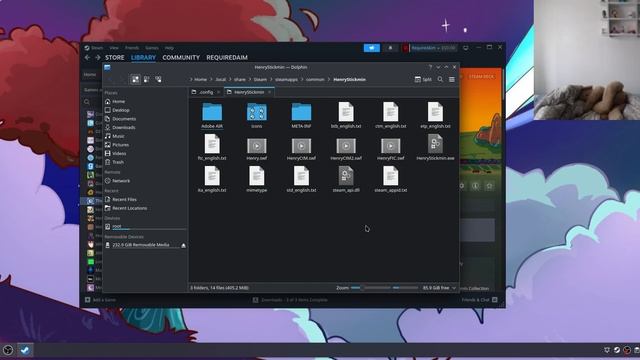Select the mimetype file
Viewport: 640px width, 360px height.
click(x=257, y=180)
